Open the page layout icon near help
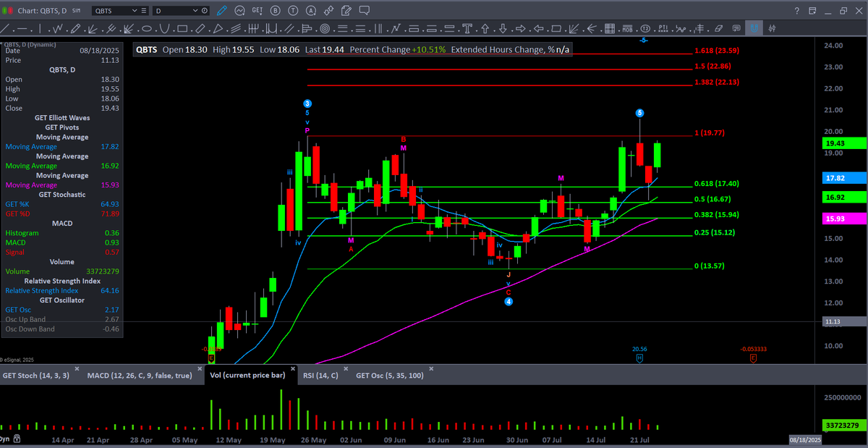The height and width of the screenshot is (448, 868). pos(812,11)
